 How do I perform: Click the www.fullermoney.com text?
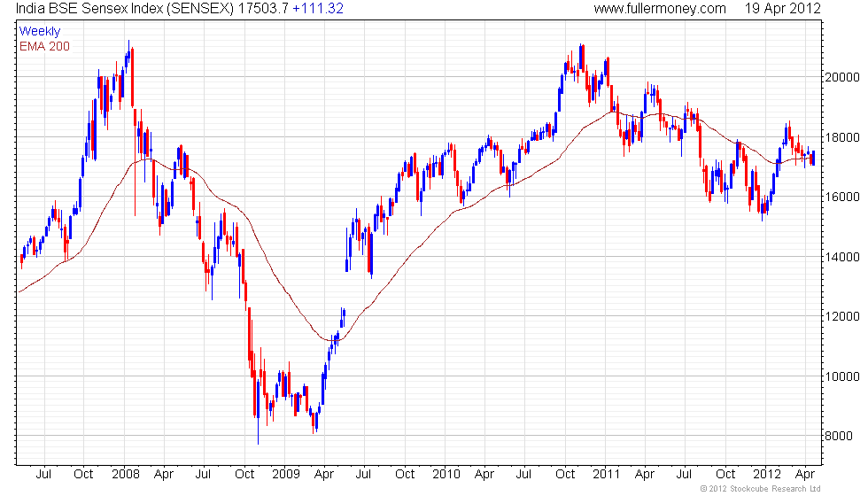(x=660, y=9)
